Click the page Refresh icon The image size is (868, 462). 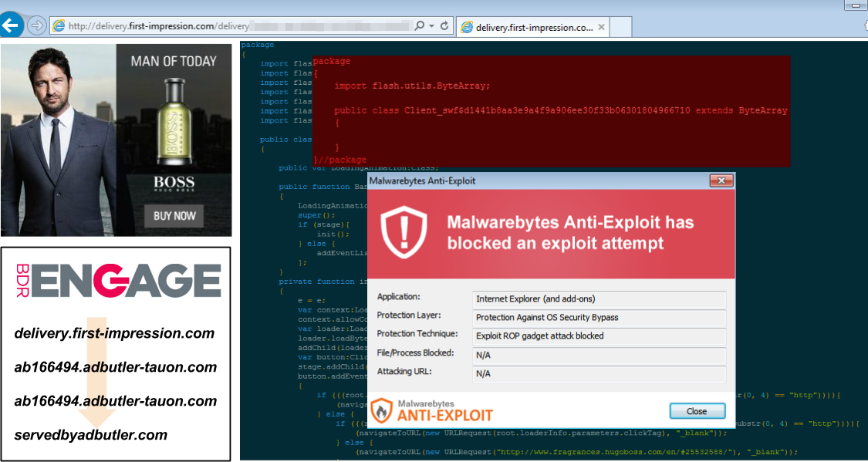tap(444, 26)
